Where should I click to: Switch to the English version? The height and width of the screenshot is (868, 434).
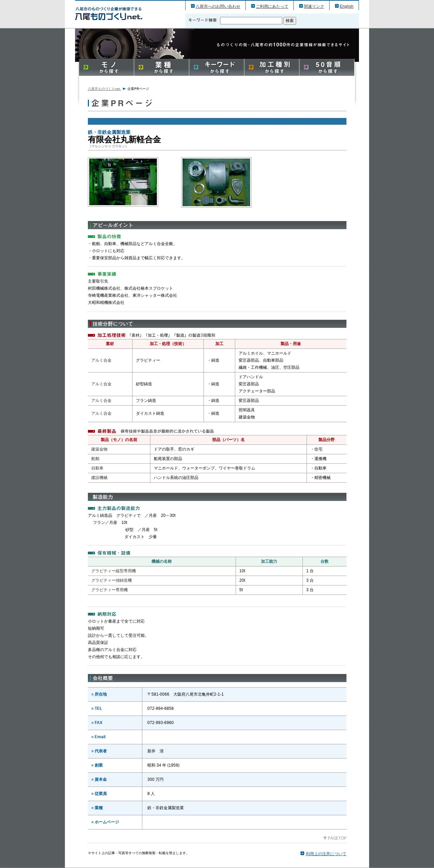coord(346,6)
